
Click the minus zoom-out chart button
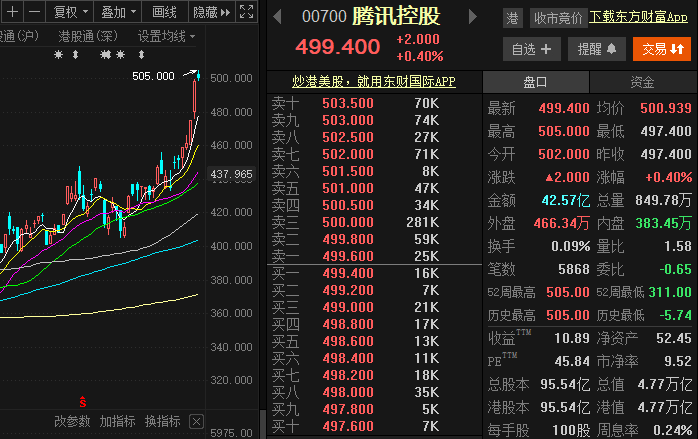pyautogui.click(x=34, y=12)
